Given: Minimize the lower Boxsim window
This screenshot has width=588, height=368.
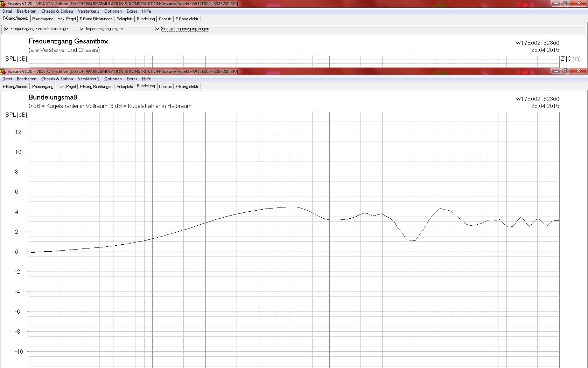Looking at the screenshot, I should (x=555, y=71).
